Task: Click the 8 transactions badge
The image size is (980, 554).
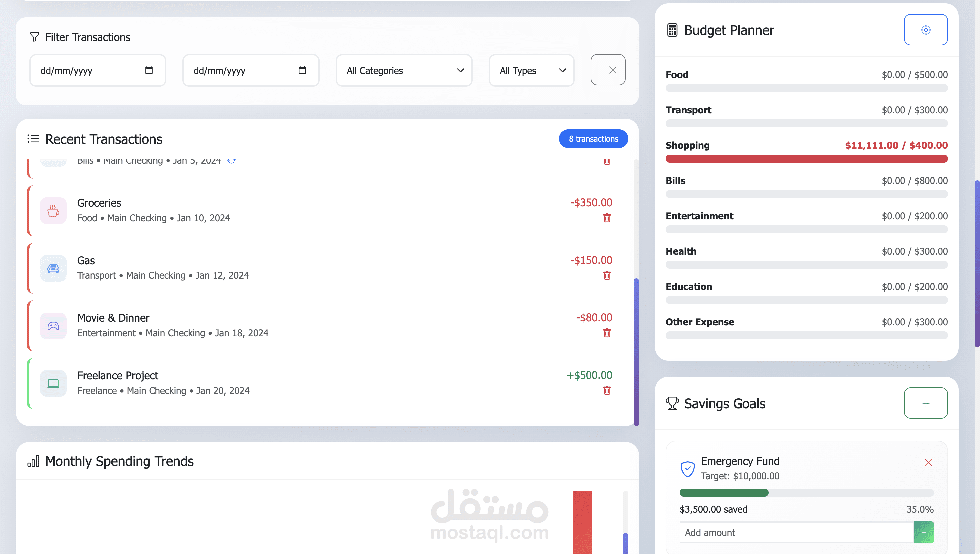Action: [x=593, y=139]
